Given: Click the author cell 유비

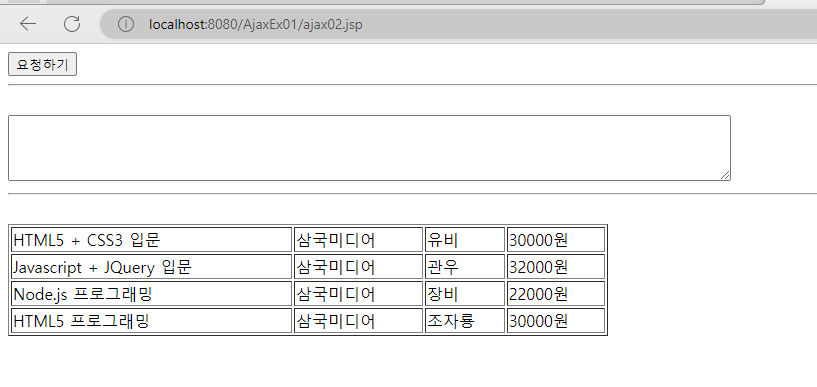Looking at the screenshot, I should pyautogui.click(x=465, y=240).
